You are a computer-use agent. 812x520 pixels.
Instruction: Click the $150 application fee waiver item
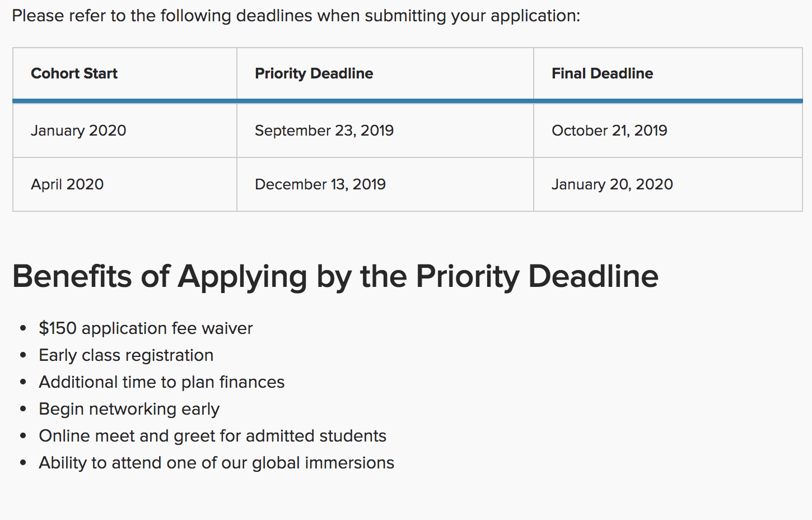pos(146,328)
